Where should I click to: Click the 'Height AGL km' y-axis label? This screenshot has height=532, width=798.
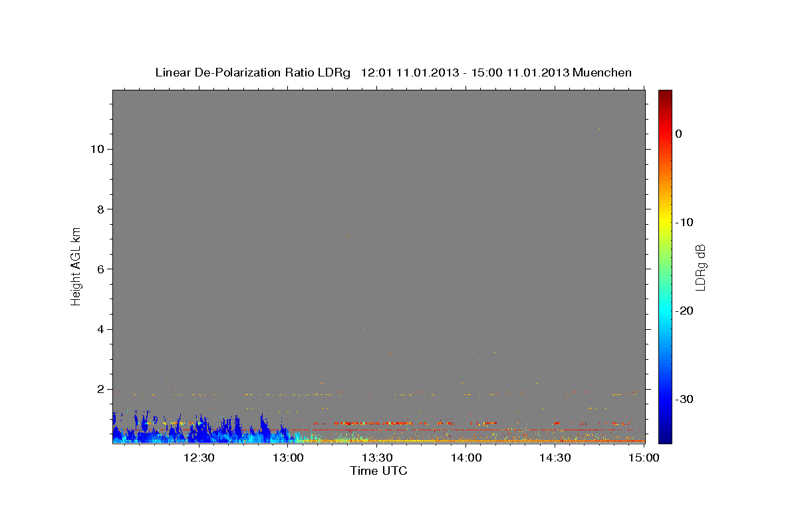pyautogui.click(x=76, y=265)
